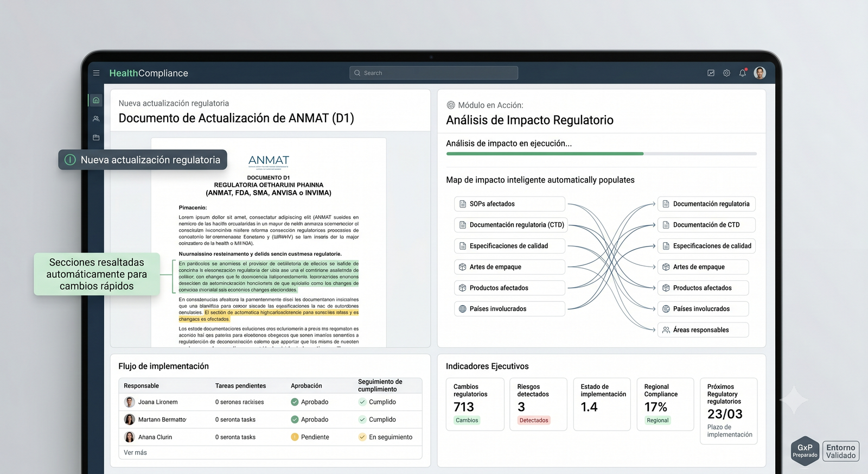Click the Cambios tag

click(x=467, y=420)
